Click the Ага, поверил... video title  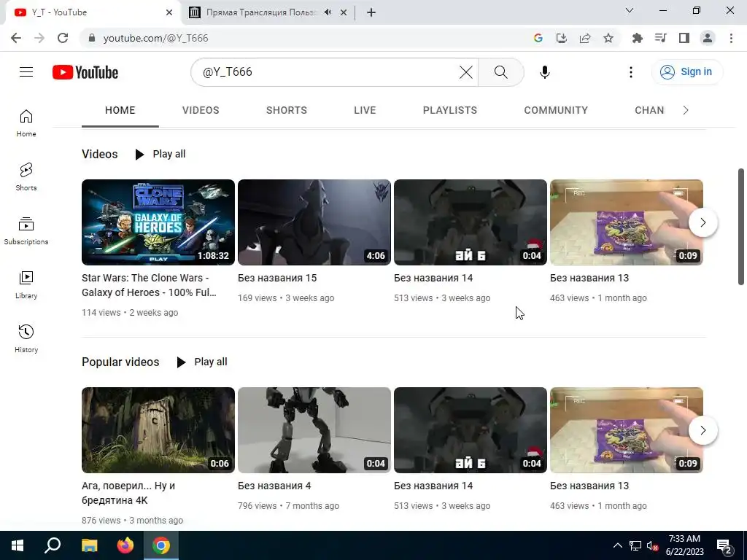click(128, 493)
